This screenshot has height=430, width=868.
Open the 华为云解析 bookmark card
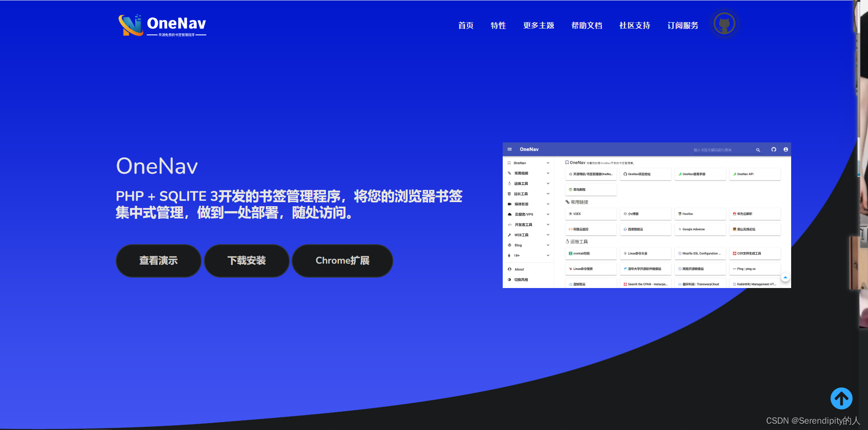[755, 214]
